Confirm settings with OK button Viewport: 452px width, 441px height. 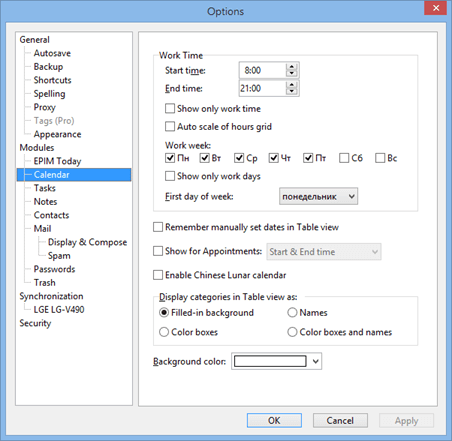(274, 421)
